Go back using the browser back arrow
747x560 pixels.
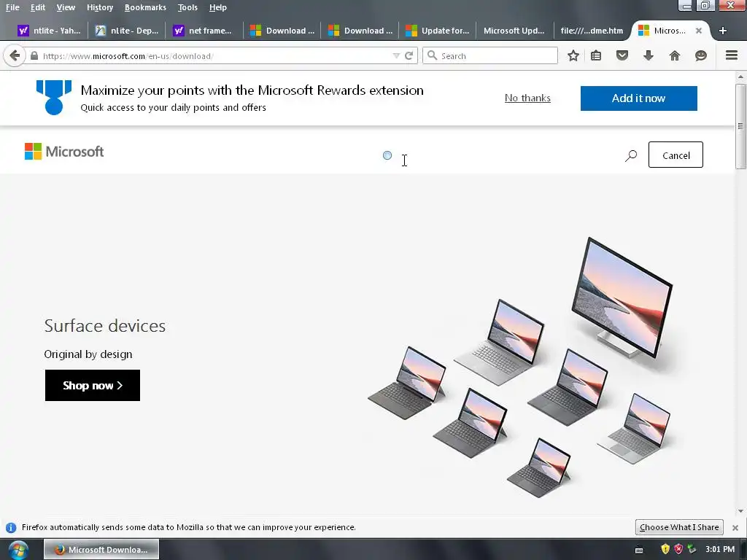tap(15, 55)
